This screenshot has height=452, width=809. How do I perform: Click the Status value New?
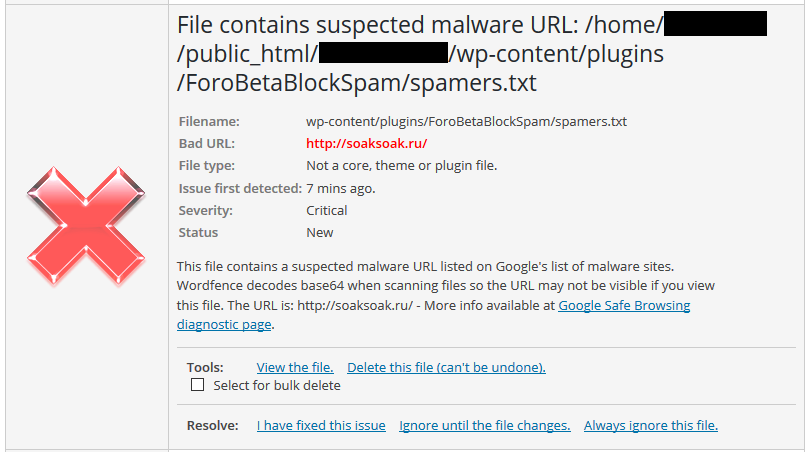pyautogui.click(x=320, y=233)
